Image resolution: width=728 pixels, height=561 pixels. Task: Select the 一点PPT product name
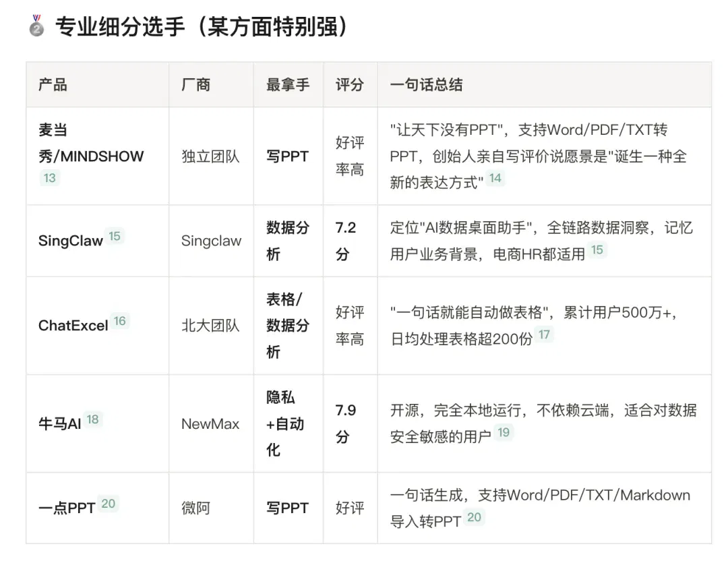[x=67, y=508]
